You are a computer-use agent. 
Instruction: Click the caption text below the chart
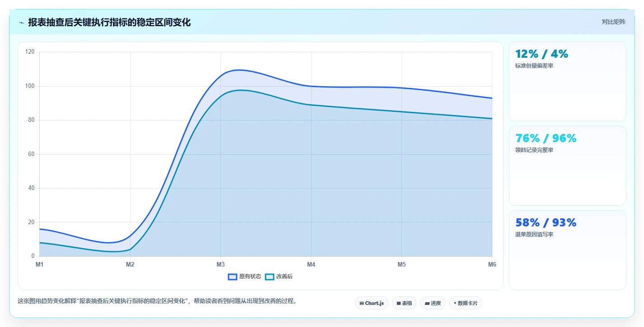(x=158, y=301)
